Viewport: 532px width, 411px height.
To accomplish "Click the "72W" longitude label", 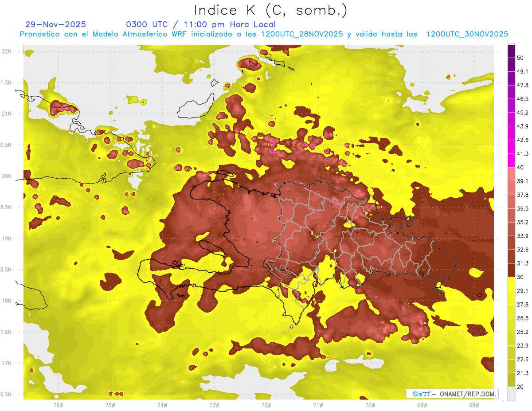I will [x=266, y=405].
